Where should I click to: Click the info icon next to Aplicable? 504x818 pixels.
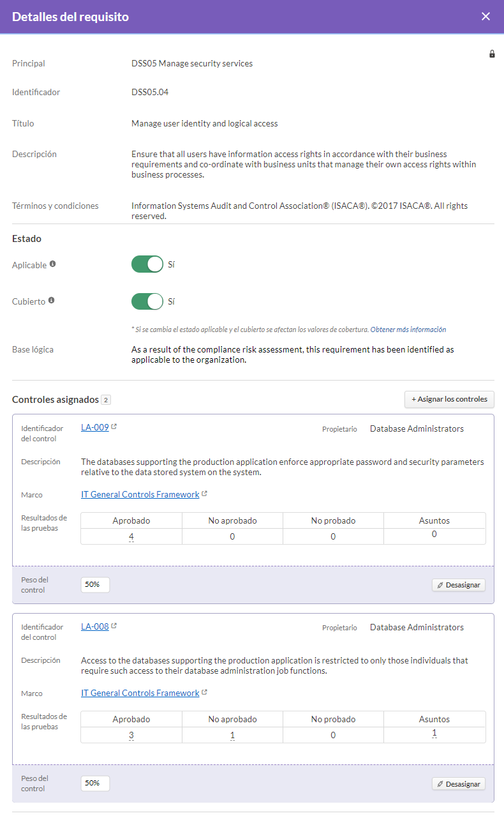tap(52, 264)
